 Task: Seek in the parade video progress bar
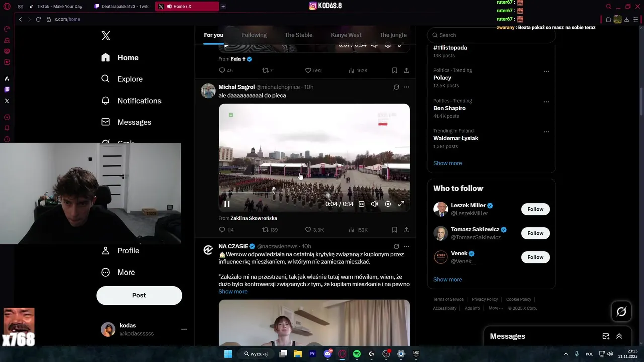[x=314, y=193]
